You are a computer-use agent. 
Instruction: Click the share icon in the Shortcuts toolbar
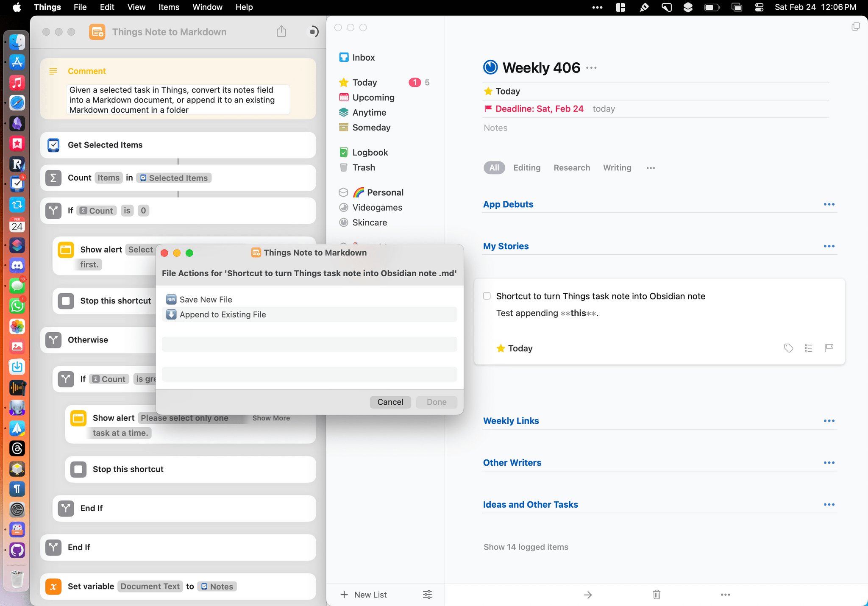point(281,31)
